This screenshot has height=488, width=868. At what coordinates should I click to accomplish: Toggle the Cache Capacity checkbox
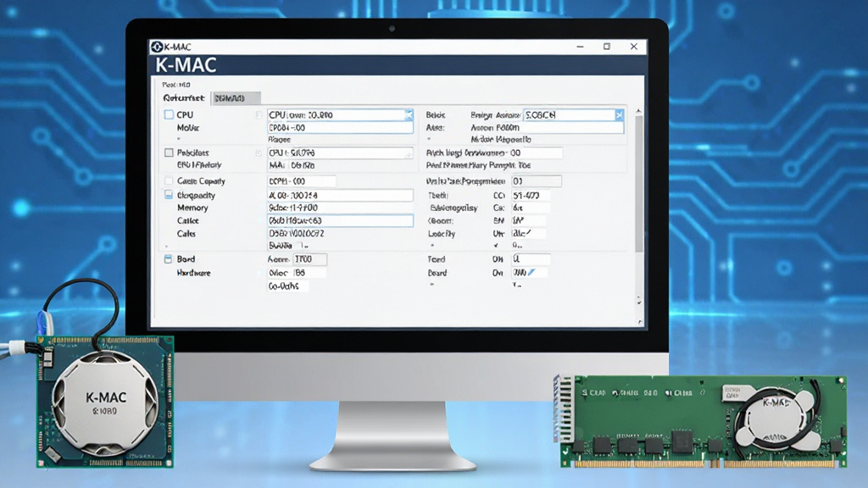tap(169, 181)
